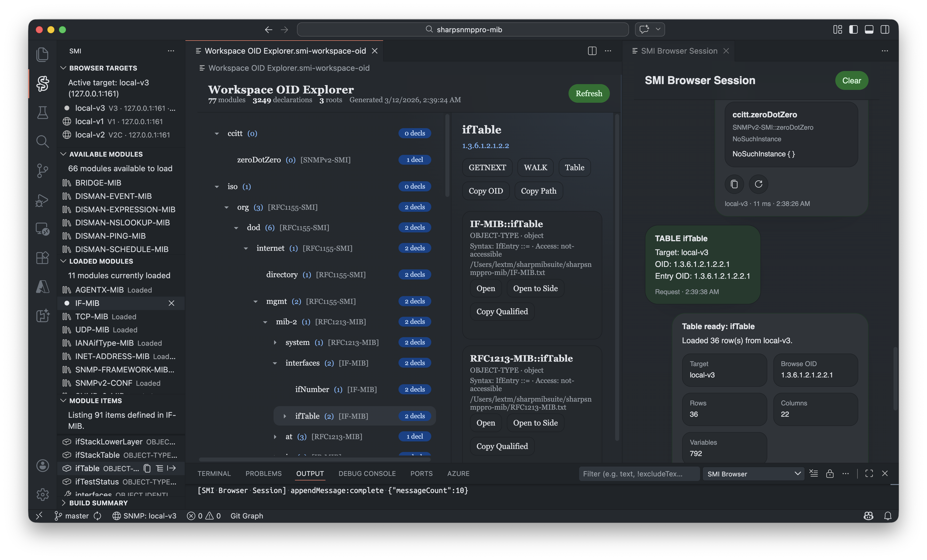Click the WALK button for ifTable
This screenshot has width=927, height=560.
point(535,167)
